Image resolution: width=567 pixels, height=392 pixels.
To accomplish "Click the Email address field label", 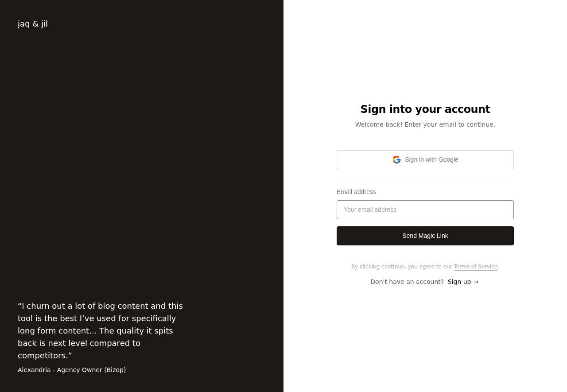I will (356, 192).
